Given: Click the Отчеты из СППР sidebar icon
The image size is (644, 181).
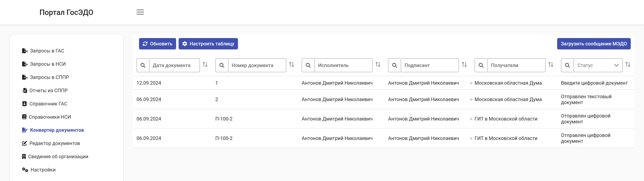Looking at the screenshot, I should [24, 90].
